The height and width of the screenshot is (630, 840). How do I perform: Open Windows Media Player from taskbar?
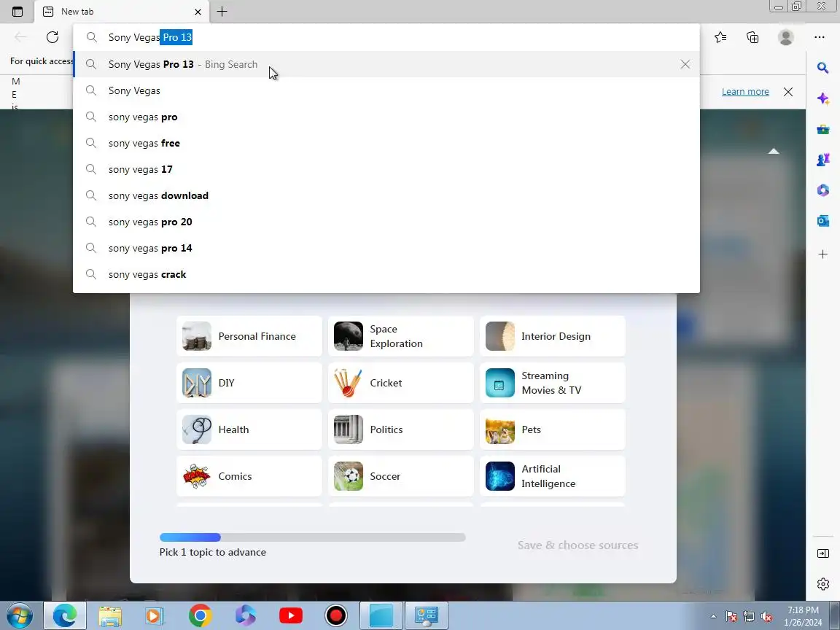point(155,615)
